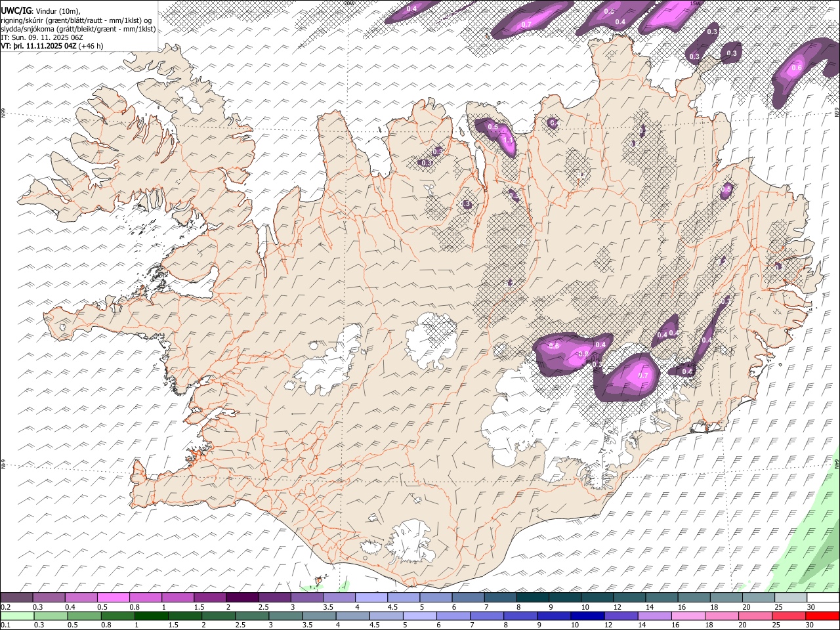Click the light pink bottom-row swatch between 16 and 18
Screen dimensions: 840x630
tap(688, 616)
